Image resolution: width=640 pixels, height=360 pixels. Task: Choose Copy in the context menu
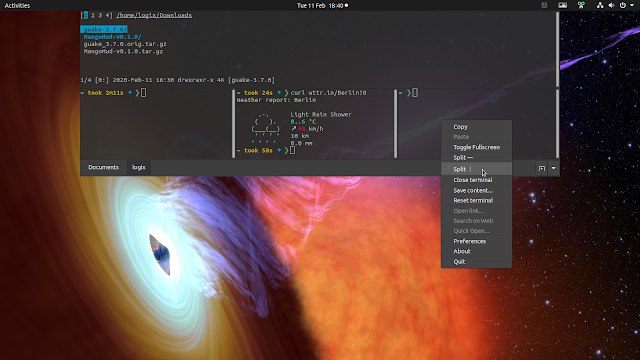(476, 127)
